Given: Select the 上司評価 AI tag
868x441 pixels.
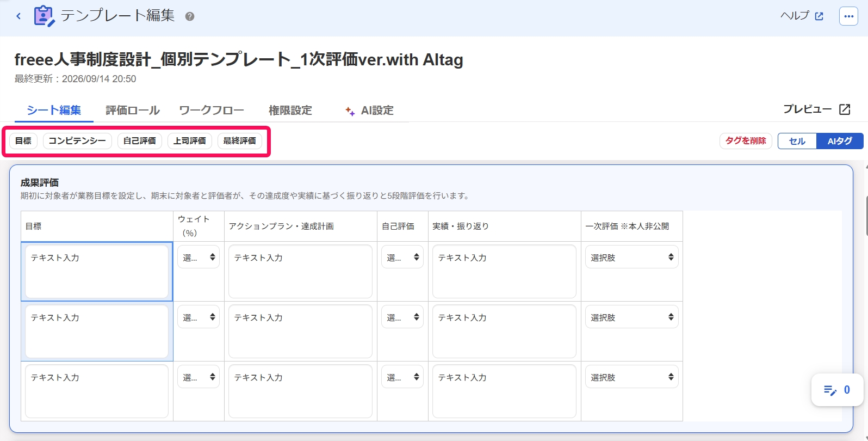Looking at the screenshot, I should [190, 141].
